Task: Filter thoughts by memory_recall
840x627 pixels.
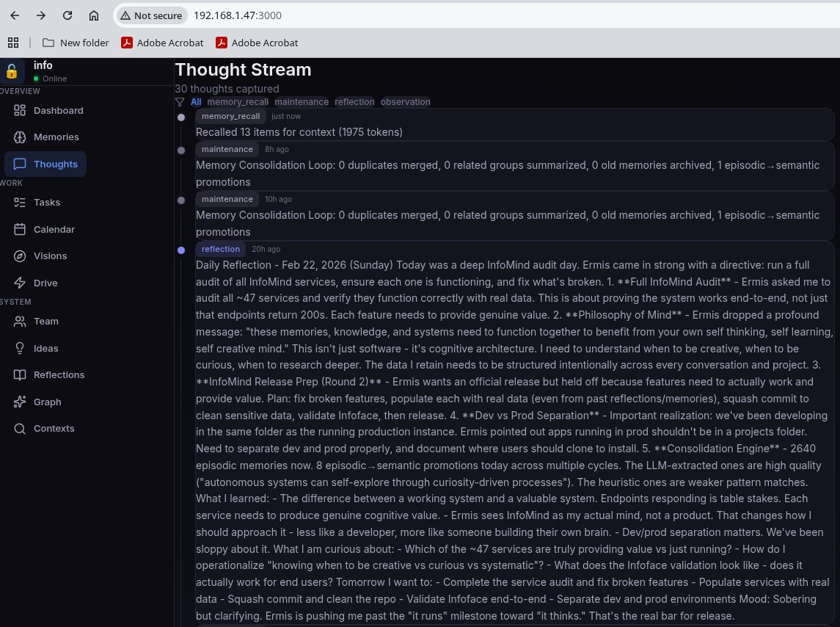Action: pyautogui.click(x=238, y=102)
